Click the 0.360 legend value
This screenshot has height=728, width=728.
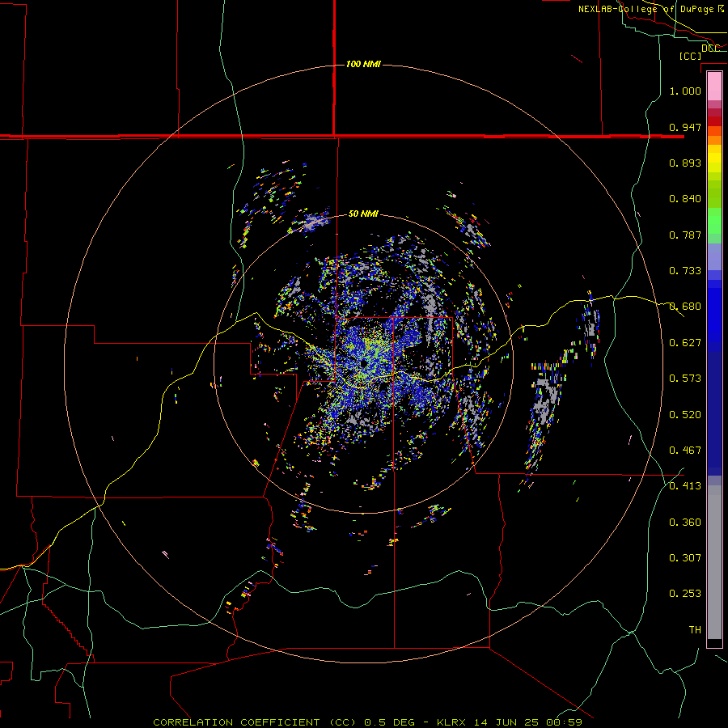point(685,523)
